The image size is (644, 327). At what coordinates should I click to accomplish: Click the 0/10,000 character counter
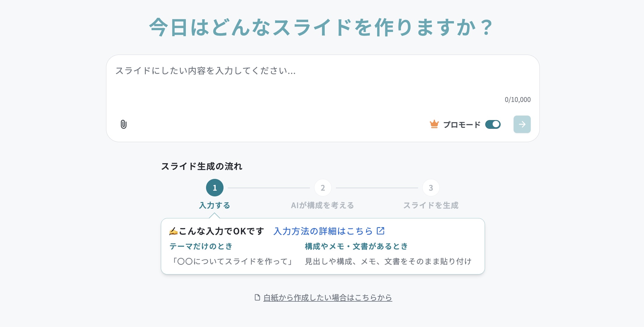coord(518,100)
